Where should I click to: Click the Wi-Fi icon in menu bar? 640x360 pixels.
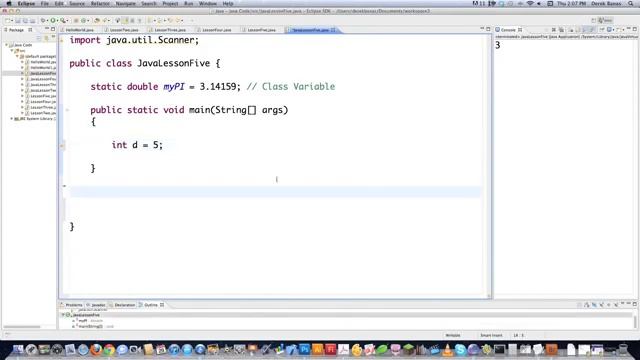(x=530, y=3)
